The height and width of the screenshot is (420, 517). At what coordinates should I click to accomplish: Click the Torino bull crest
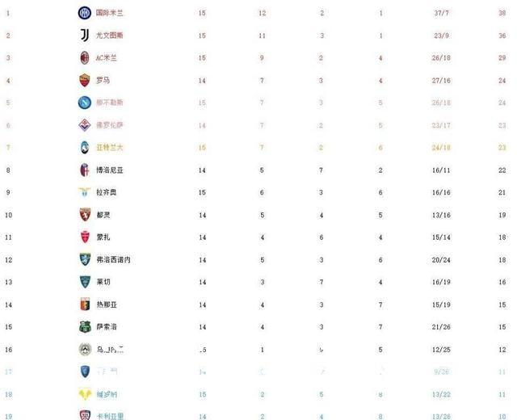[85, 215]
